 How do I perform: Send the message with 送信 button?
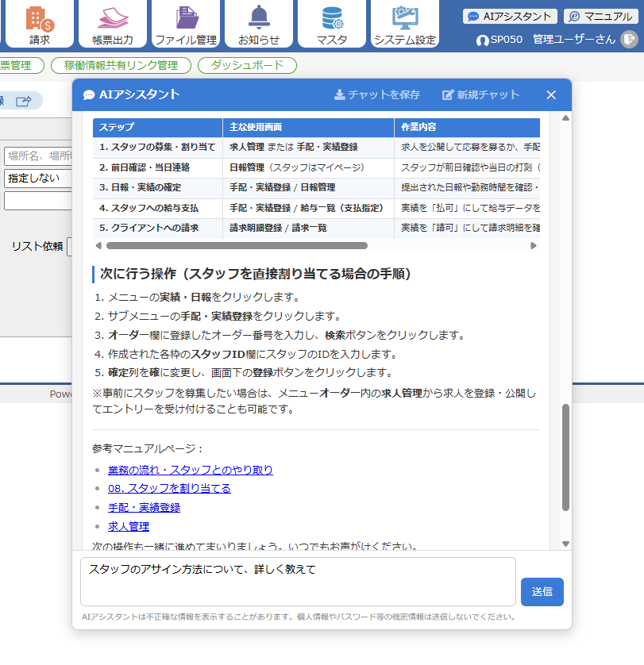(x=542, y=592)
